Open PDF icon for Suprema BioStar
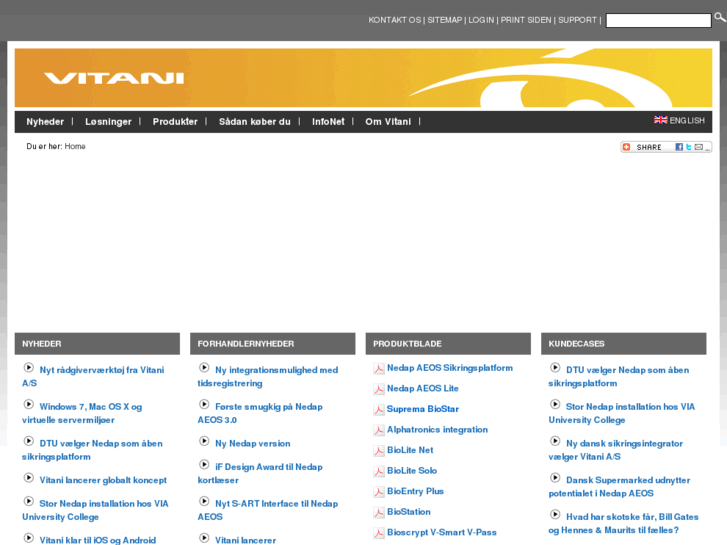 click(x=379, y=410)
